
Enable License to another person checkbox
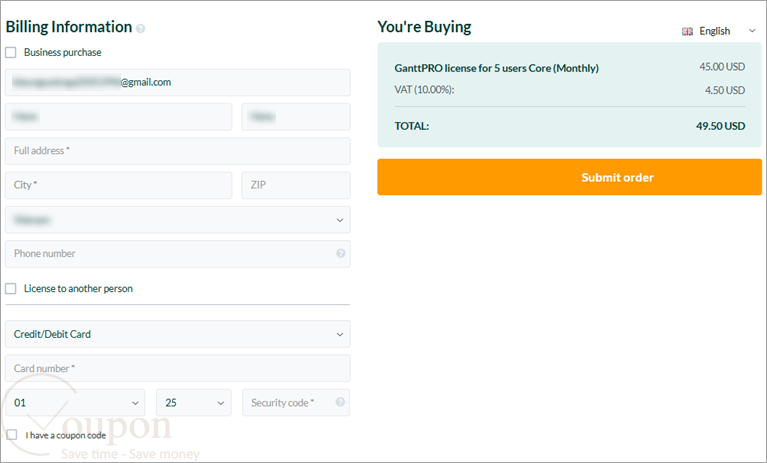pyautogui.click(x=11, y=288)
